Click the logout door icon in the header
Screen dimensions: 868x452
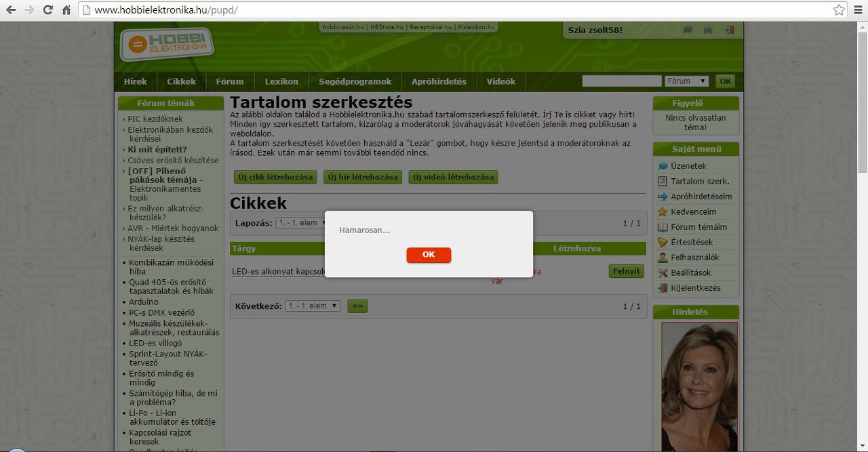point(730,30)
